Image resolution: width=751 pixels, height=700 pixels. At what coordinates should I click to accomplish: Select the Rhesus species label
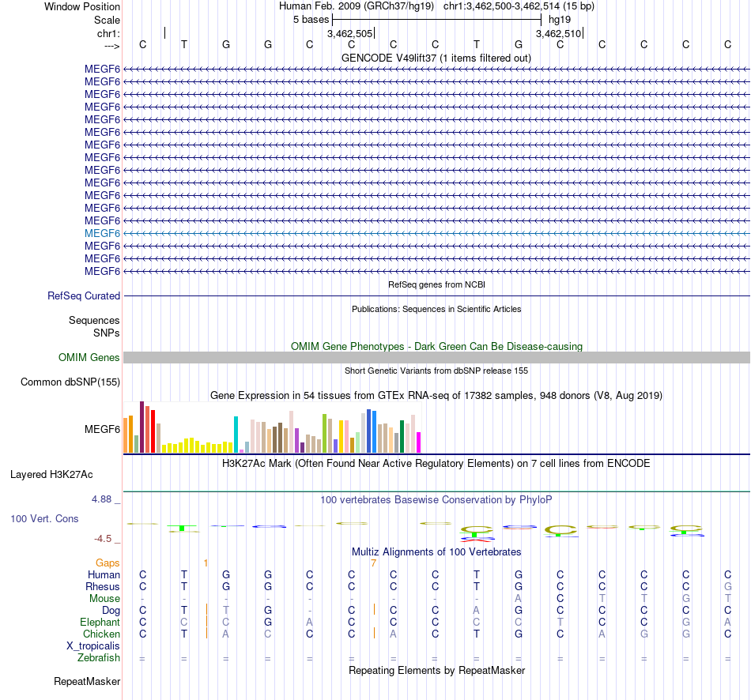[x=103, y=586]
